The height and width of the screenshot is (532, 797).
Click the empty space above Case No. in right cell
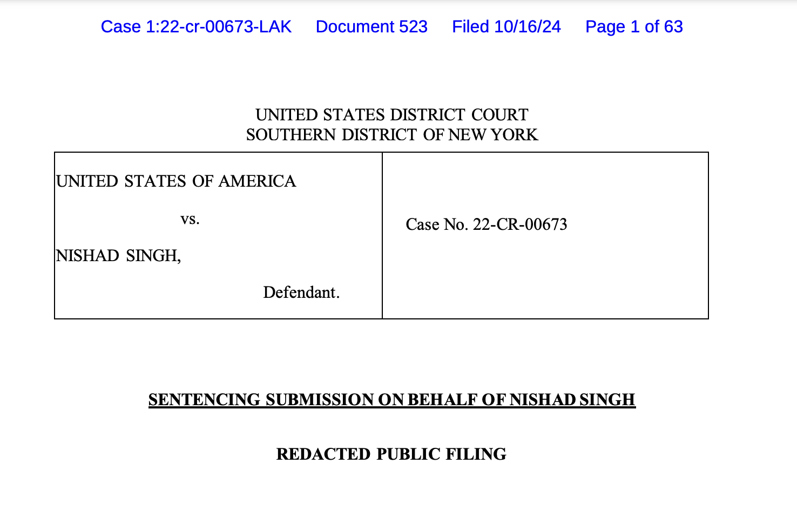click(x=545, y=183)
